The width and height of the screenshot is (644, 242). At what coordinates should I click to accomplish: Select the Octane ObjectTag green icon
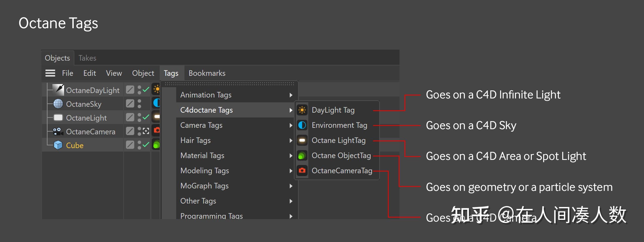[x=302, y=156]
